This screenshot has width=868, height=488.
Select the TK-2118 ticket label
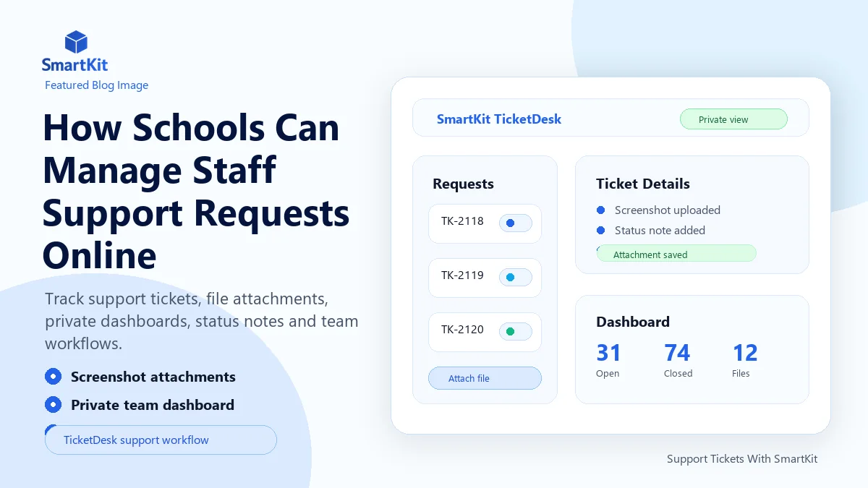click(462, 221)
